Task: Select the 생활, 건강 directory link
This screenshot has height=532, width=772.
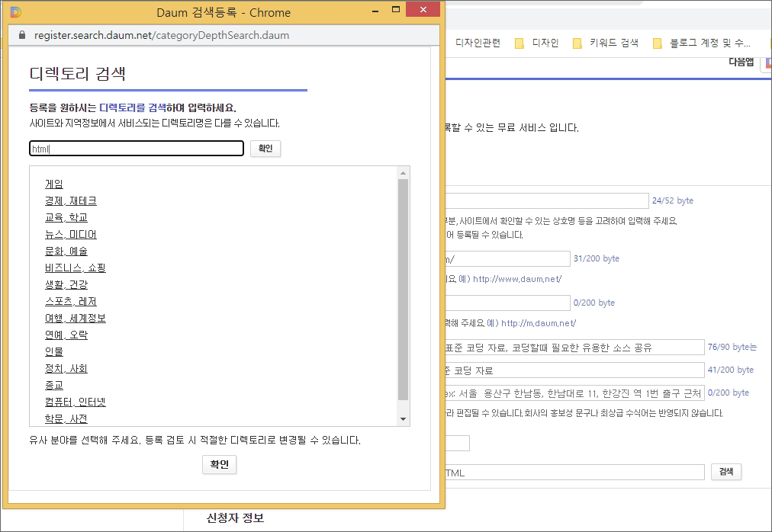Action: [x=66, y=284]
